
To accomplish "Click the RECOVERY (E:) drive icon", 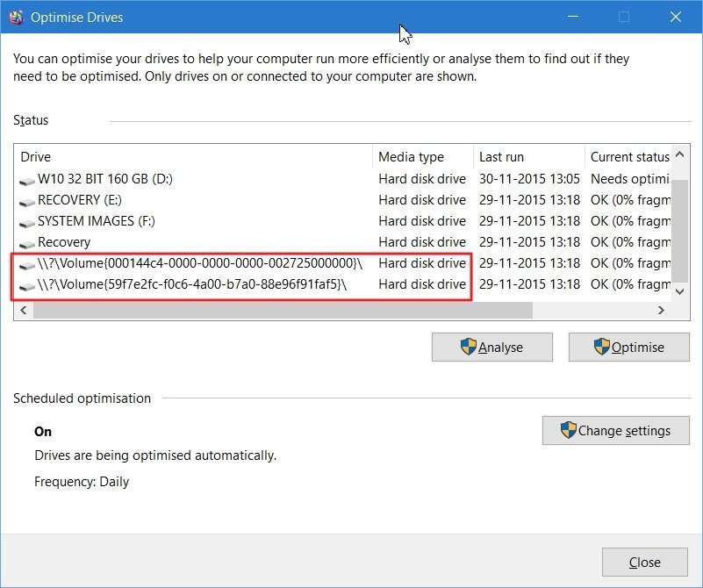I will click(27, 200).
